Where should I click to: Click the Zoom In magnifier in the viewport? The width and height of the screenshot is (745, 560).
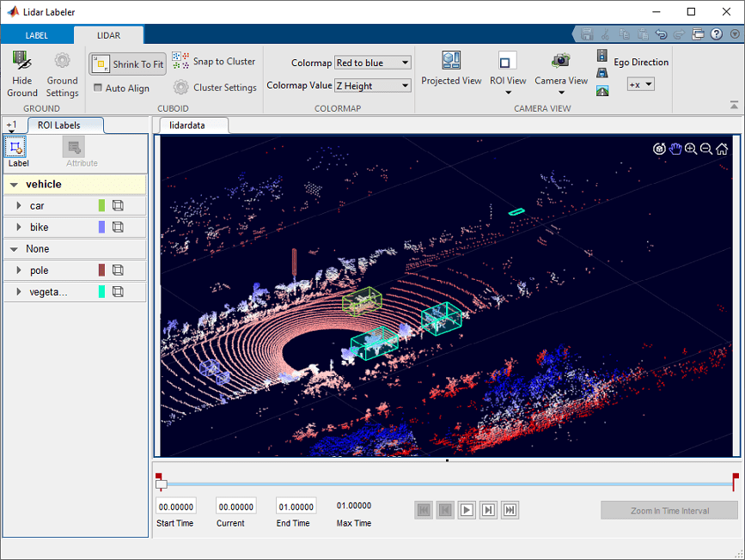pyautogui.click(x=691, y=149)
